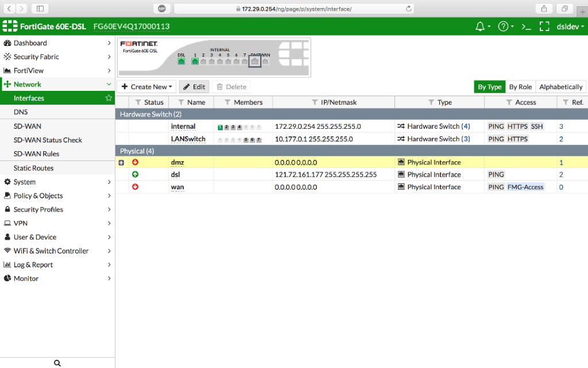Click the red down status icon for wan
Screen dimensions: 588x368
point(135,187)
